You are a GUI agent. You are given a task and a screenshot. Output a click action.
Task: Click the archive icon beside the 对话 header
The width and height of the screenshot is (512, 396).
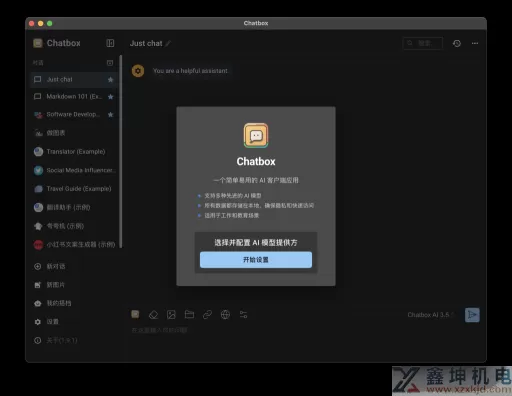coord(110,63)
